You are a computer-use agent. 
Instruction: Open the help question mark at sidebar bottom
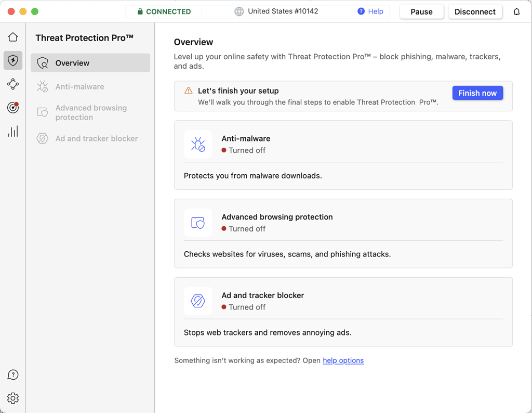[x=12, y=375]
